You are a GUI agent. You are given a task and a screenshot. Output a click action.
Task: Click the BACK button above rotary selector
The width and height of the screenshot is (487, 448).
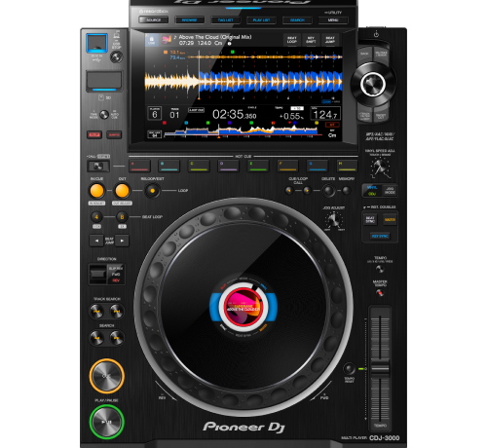click(364, 55)
